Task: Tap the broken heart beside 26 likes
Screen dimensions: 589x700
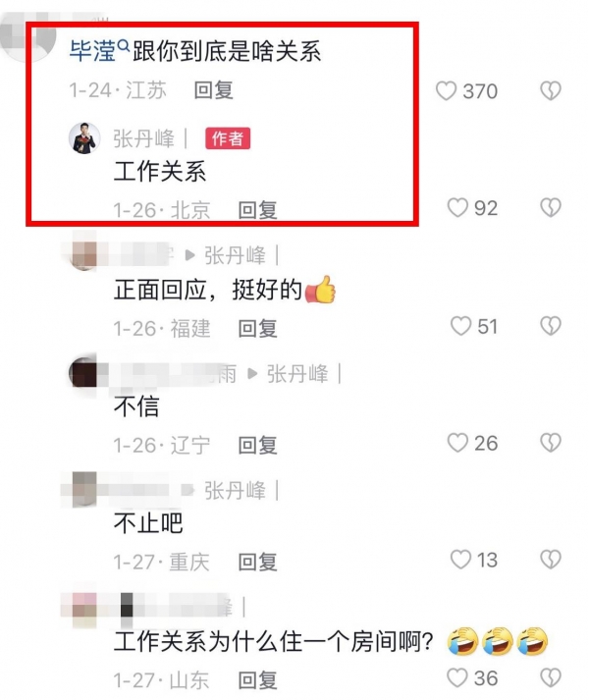Action: pyautogui.click(x=551, y=443)
